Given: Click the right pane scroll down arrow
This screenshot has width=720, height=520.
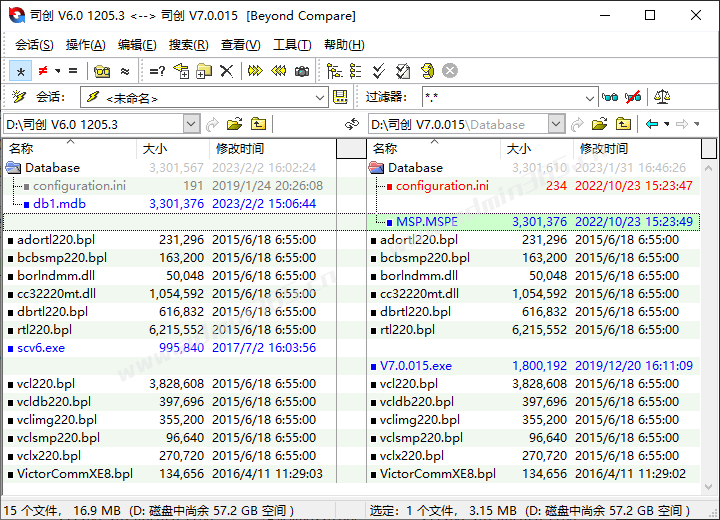Looking at the screenshot, I should tap(709, 487).
